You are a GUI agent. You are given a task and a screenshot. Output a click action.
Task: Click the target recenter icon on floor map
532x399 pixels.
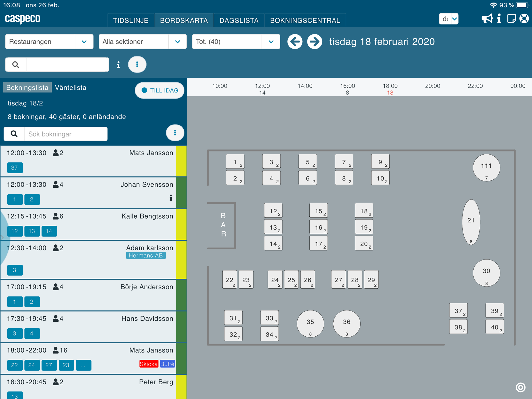[521, 388]
